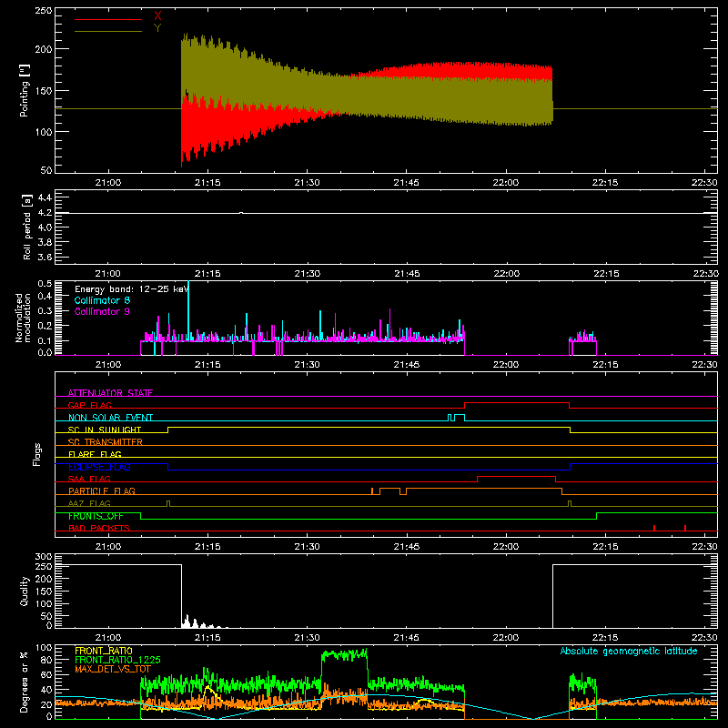Select the Quality axis title
Viewport: 728px width, 728px height.
25,591
